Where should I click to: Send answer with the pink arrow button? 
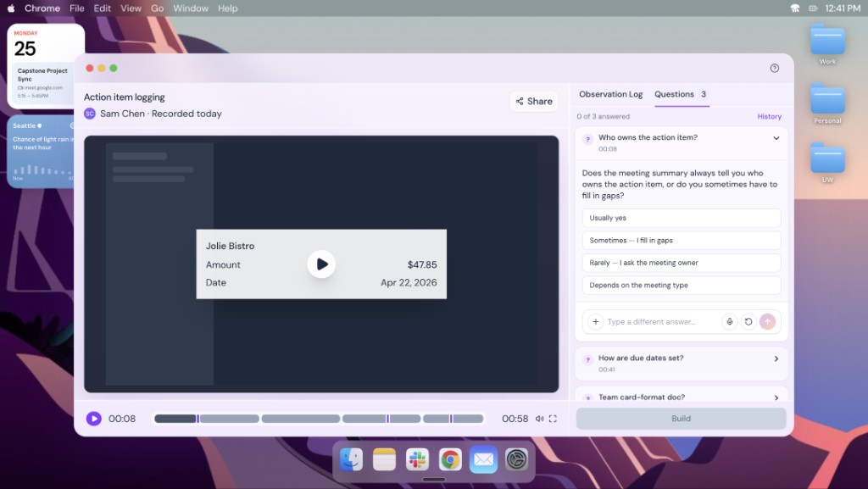[x=767, y=321]
